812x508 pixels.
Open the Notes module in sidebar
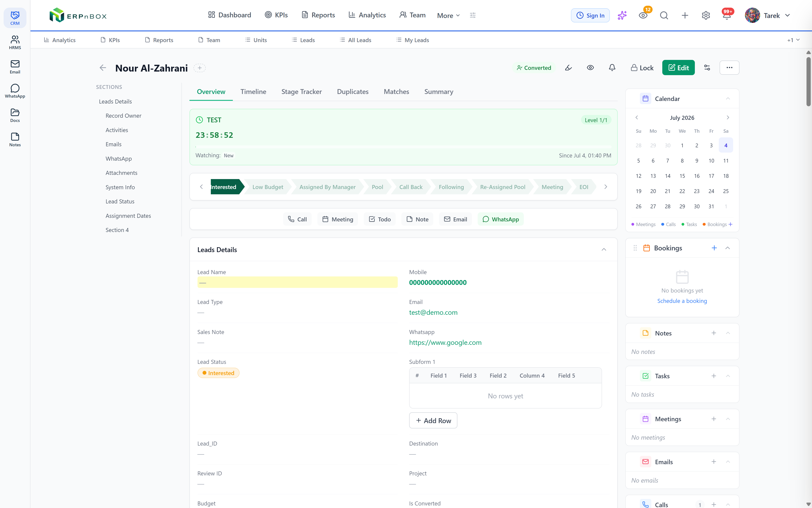pos(15,140)
